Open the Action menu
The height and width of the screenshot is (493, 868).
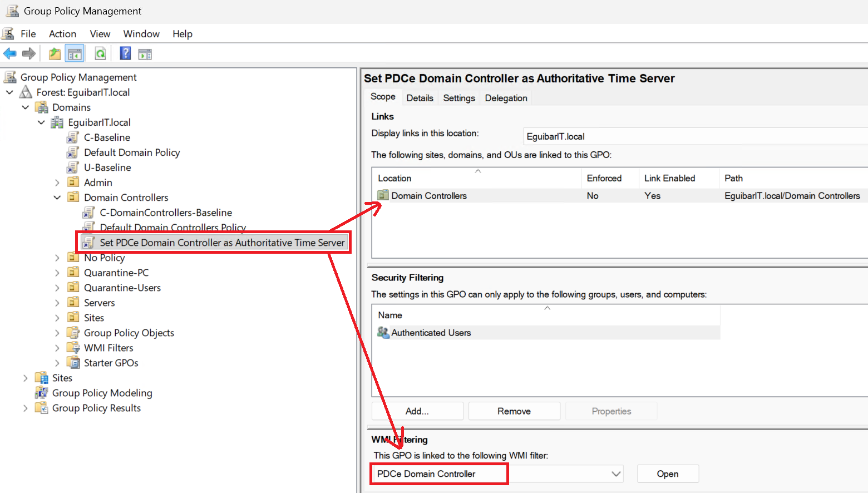[62, 34]
